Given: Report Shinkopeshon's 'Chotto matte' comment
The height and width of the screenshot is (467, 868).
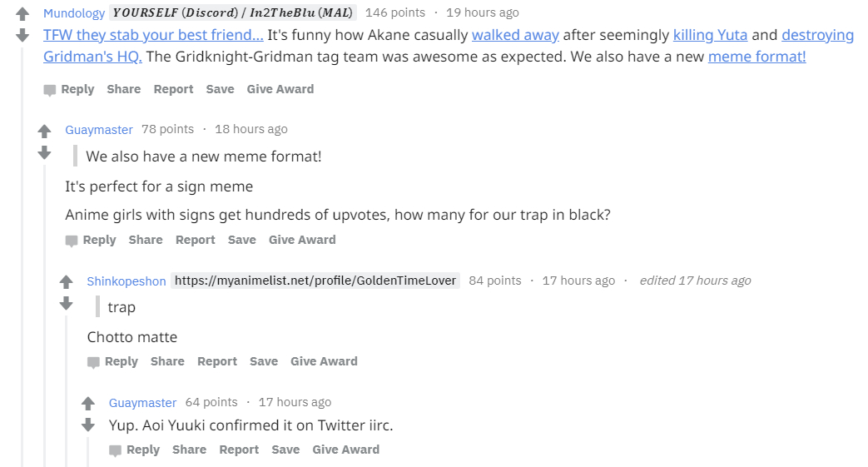Looking at the screenshot, I should (217, 361).
